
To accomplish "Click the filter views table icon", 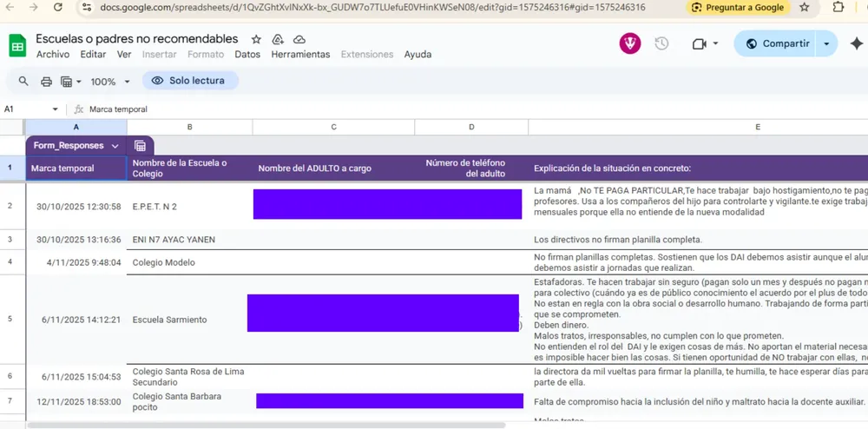I will 67,82.
